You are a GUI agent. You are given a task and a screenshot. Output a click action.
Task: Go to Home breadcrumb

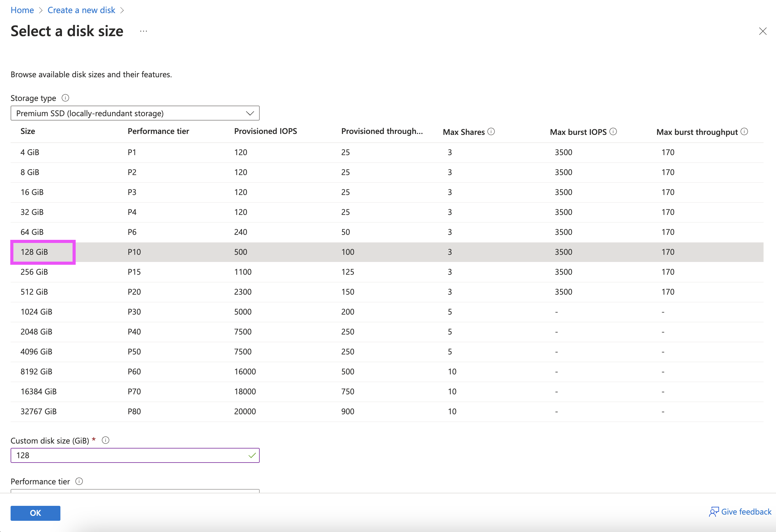(x=22, y=10)
